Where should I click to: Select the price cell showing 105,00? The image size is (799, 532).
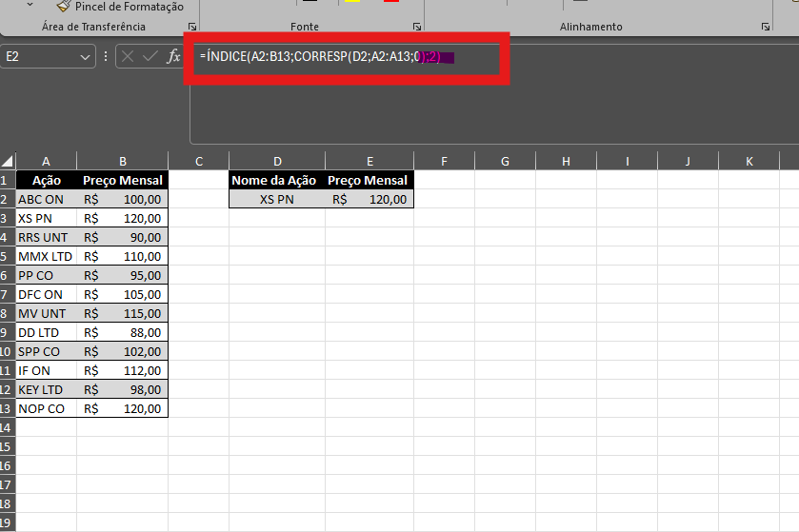122,294
